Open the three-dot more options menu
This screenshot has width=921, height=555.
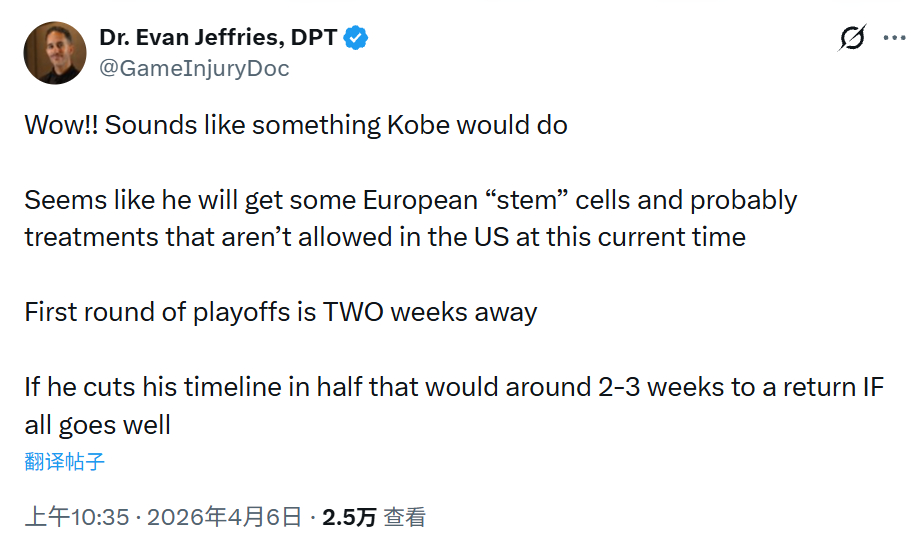tap(893, 39)
